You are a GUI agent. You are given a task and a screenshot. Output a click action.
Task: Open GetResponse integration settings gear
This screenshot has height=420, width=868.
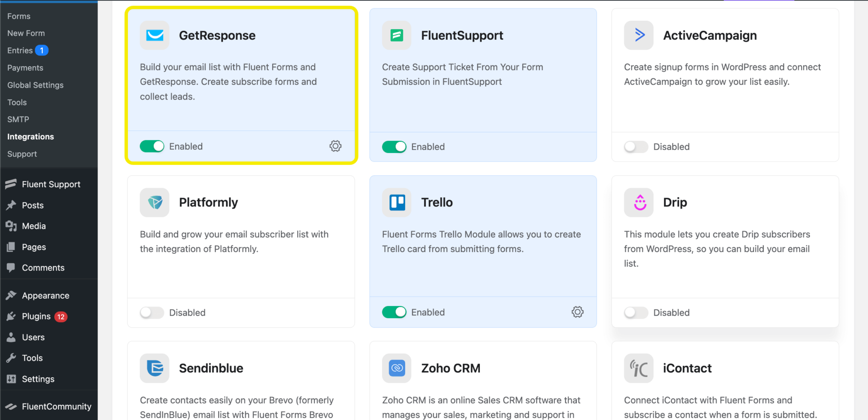[335, 146]
